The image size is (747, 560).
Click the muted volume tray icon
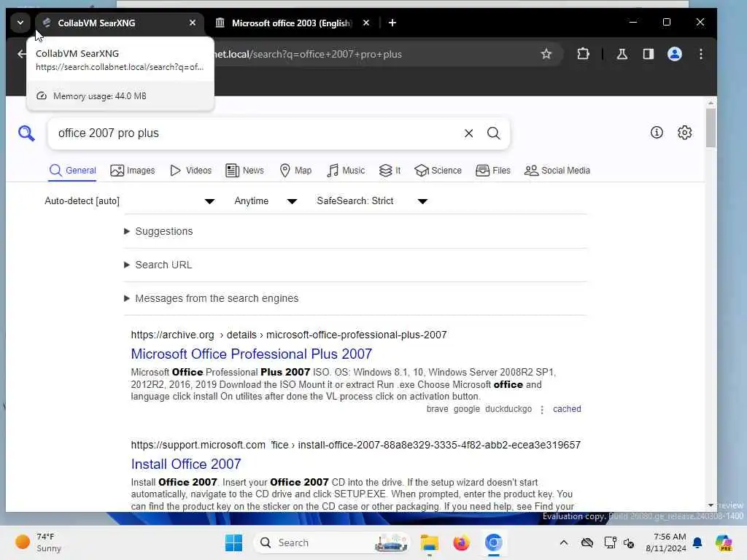(x=629, y=542)
